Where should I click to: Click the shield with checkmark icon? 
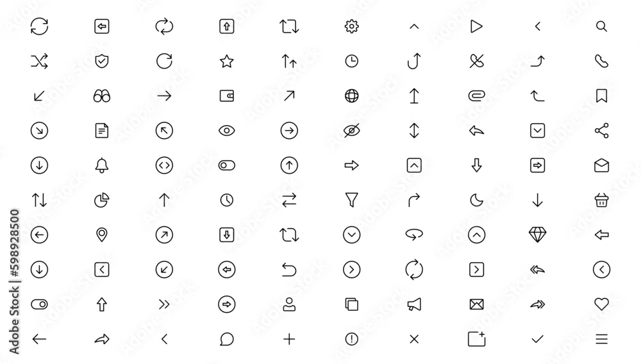point(102,62)
